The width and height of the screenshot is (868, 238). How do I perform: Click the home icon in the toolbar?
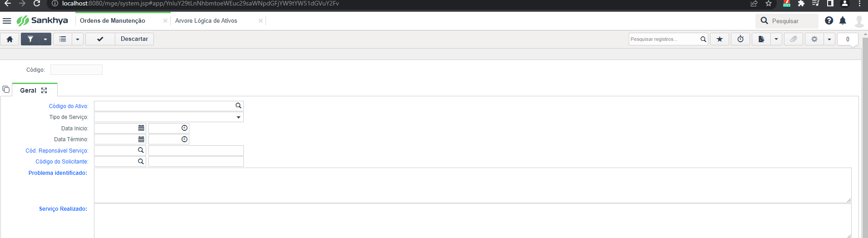coord(10,39)
